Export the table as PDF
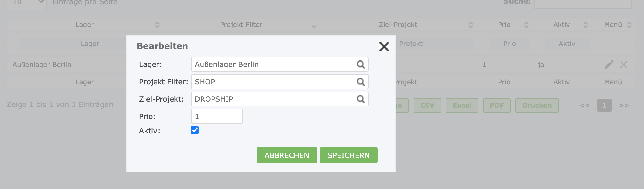The width and height of the screenshot is (644, 189). click(x=496, y=106)
